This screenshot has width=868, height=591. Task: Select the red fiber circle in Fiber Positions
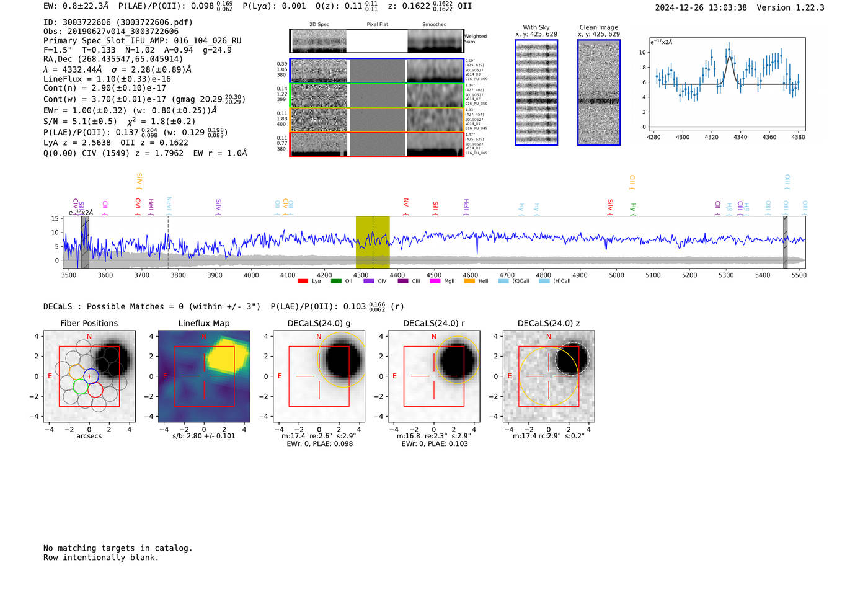tap(95, 389)
